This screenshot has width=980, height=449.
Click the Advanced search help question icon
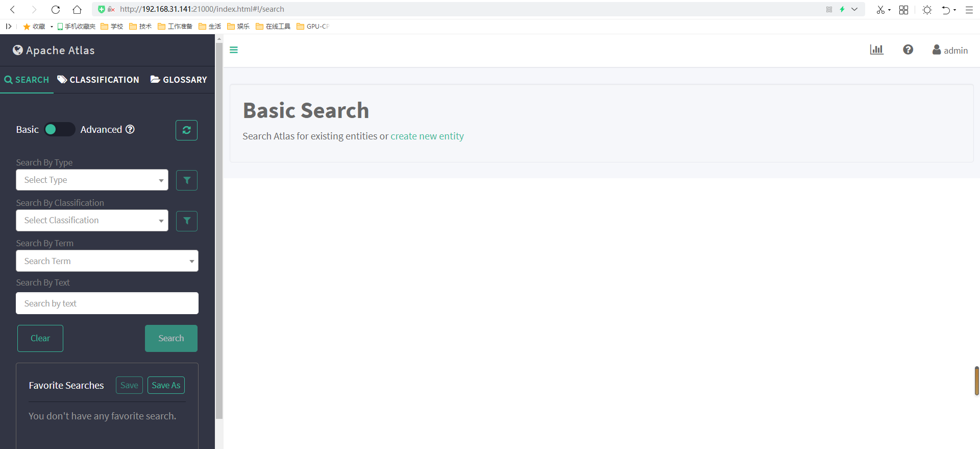tap(130, 129)
